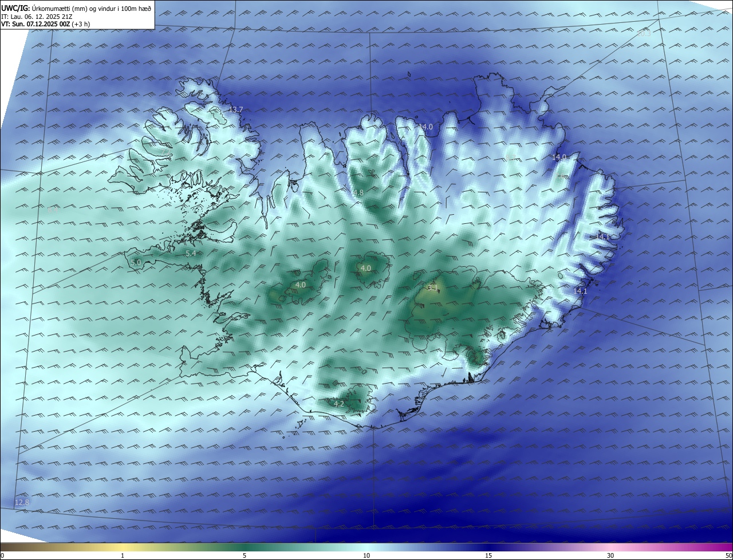Click the 4.8 value in north Iceland
Image resolution: width=733 pixels, height=560 pixels.
[x=358, y=193]
